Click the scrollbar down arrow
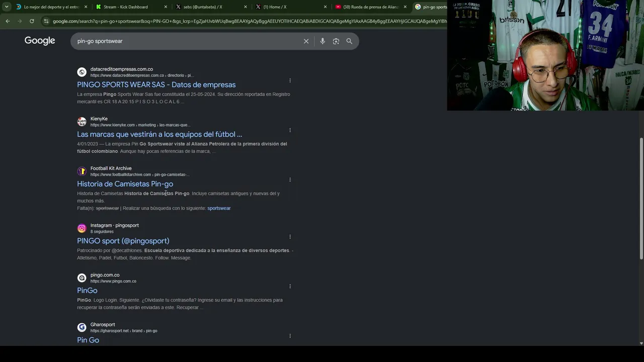 tap(641, 343)
